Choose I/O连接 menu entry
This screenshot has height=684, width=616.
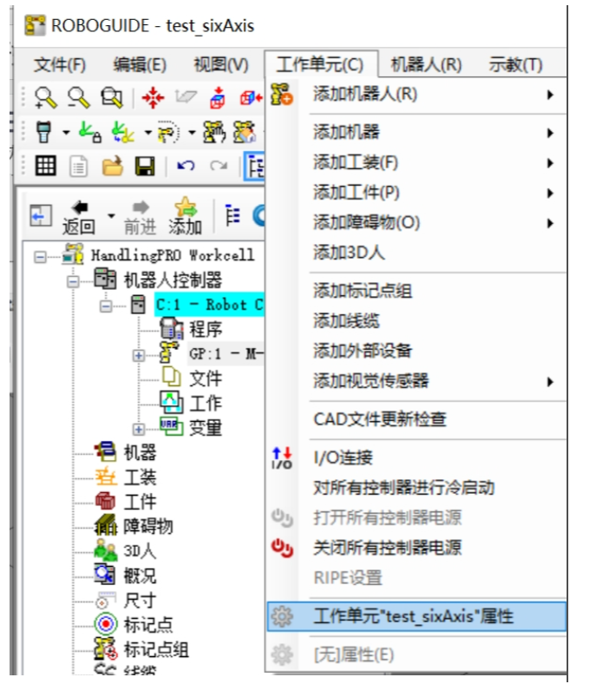(416, 457)
